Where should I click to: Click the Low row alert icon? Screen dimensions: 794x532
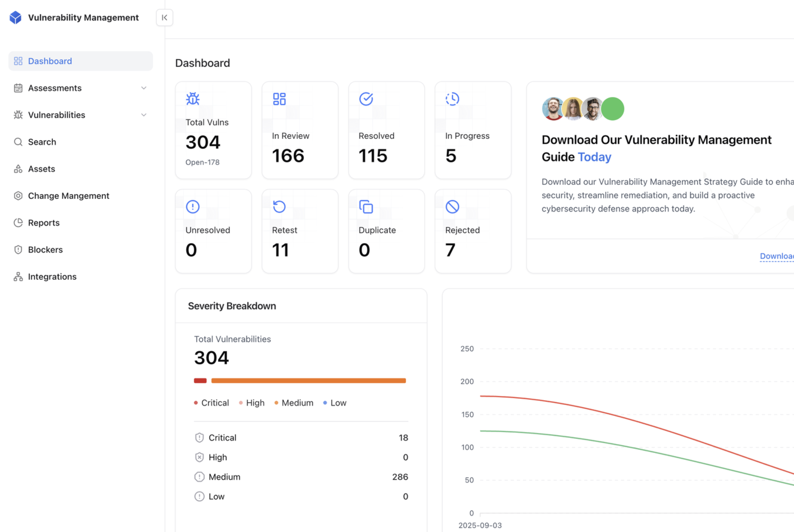[x=199, y=497]
